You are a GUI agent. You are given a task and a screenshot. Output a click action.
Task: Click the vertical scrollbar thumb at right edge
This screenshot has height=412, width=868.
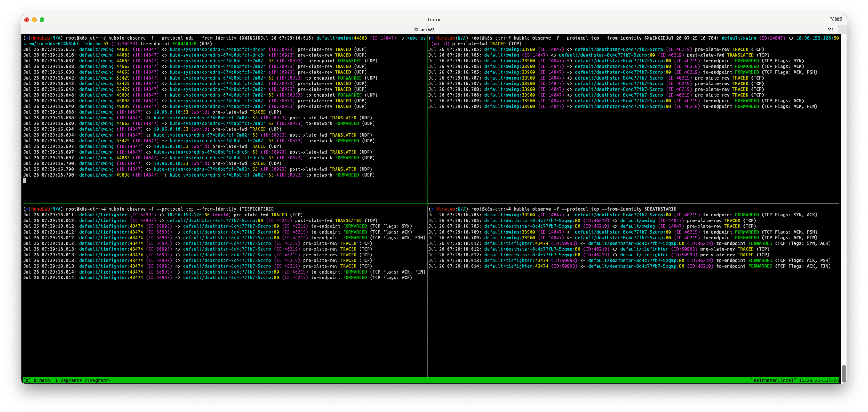point(844,374)
